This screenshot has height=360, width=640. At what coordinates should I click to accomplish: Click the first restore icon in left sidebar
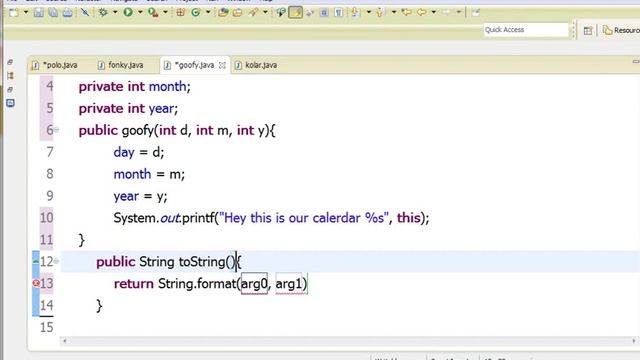point(10,62)
